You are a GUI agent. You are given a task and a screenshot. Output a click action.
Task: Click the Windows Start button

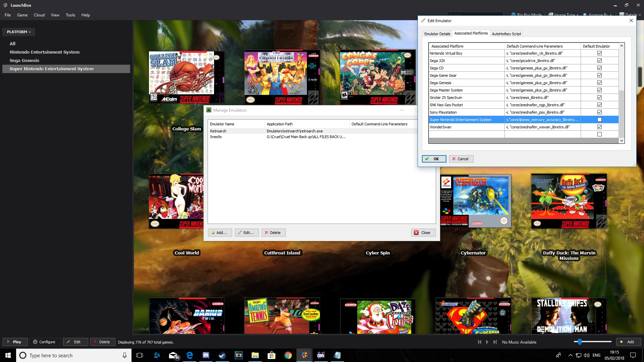(8, 355)
